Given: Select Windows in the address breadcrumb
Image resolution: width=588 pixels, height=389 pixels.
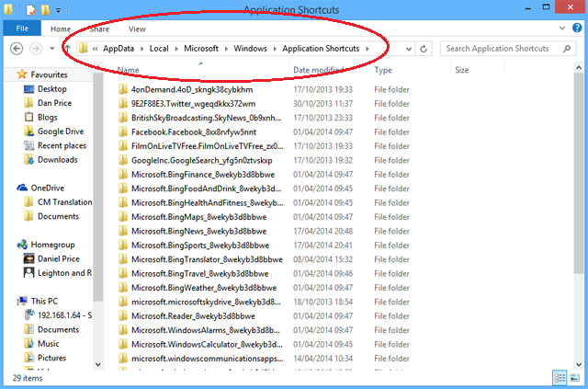Looking at the screenshot, I should 251,49.
